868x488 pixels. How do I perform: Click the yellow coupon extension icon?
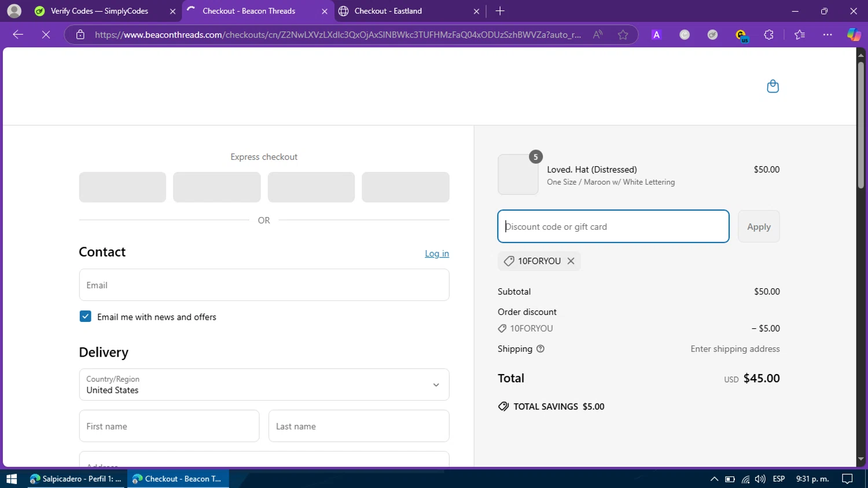[741, 35]
